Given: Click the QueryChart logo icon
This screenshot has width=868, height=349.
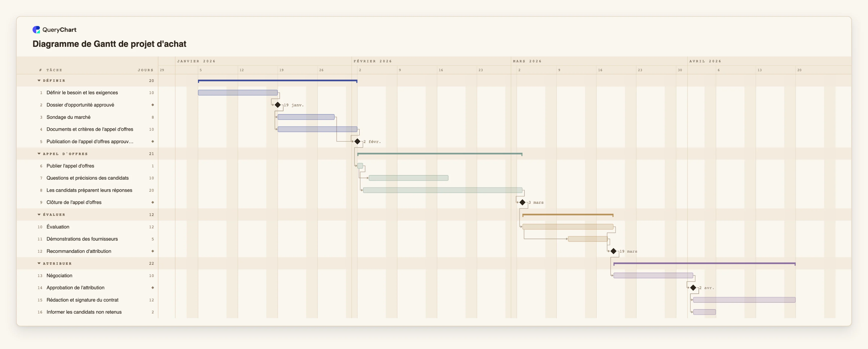Looking at the screenshot, I should click(x=36, y=30).
